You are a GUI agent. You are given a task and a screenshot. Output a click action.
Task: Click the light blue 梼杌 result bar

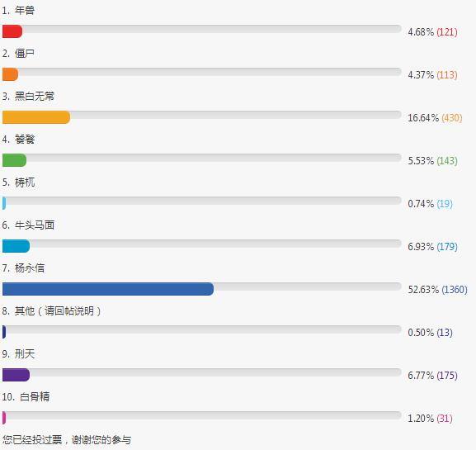click(x=4, y=203)
